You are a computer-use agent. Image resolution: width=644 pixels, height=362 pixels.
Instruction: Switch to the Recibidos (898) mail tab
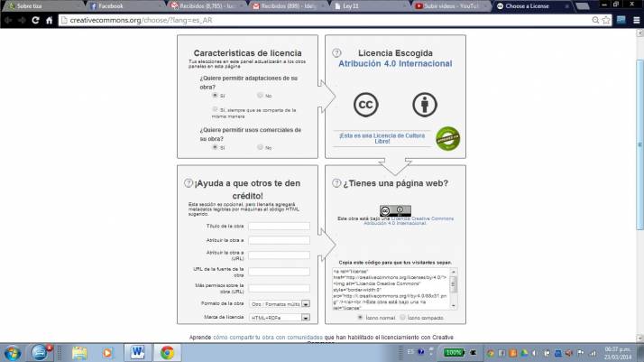(289, 5)
